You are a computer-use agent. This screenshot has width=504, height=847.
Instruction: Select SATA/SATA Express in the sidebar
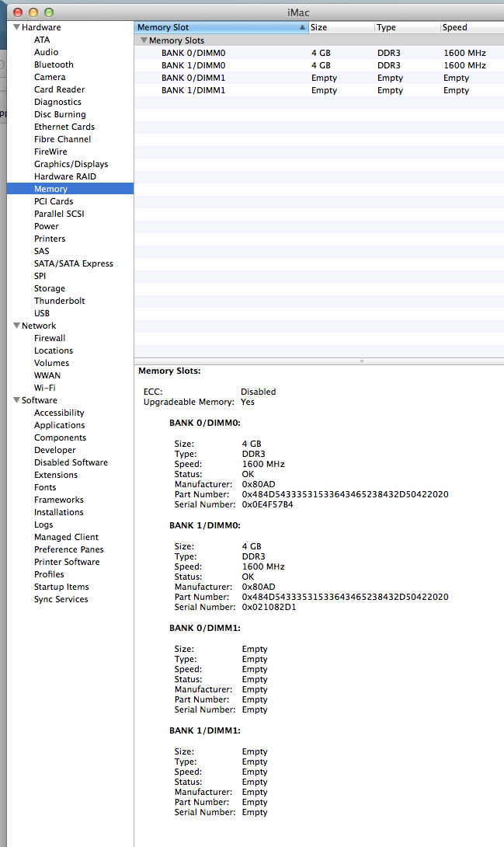point(74,263)
